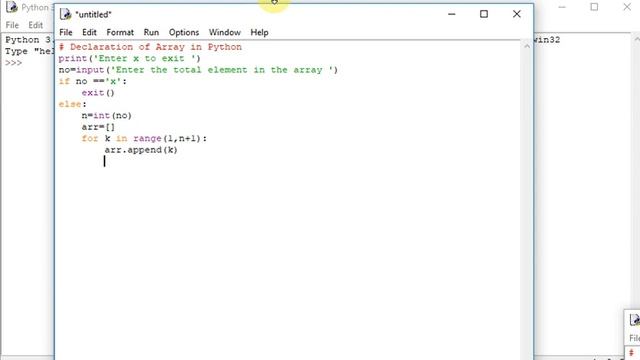Minimize the Python Shell window
This screenshot has width=640, height=360.
(x=562, y=7)
